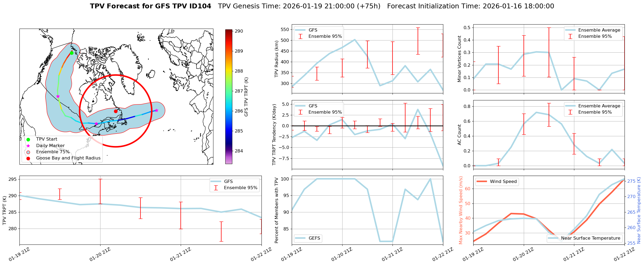The height and width of the screenshot is (265, 644).
Task: Click the AC Count y-axis label
Action: pos(459,135)
